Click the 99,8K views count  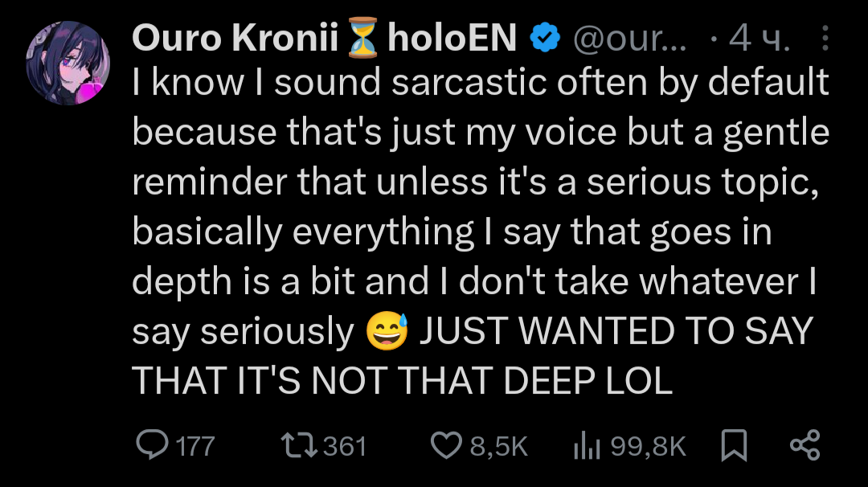[x=648, y=446]
